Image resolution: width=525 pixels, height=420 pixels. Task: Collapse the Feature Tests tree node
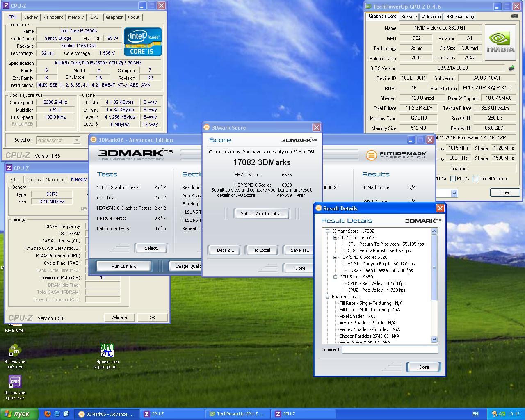click(x=327, y=297)
